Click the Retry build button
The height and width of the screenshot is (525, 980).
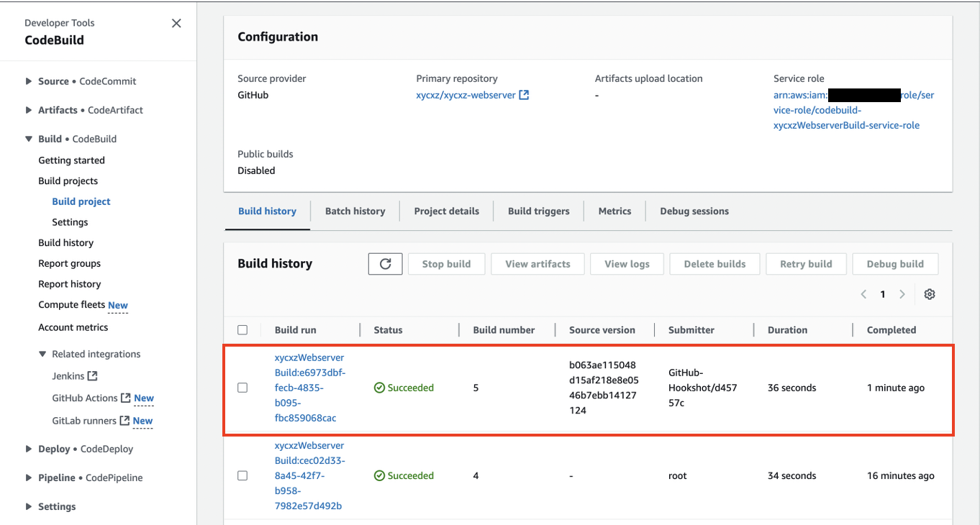point(806,263)
